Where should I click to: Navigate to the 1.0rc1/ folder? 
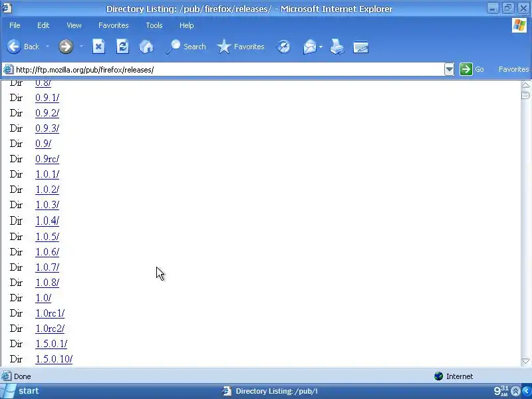[x=50, y=313]
